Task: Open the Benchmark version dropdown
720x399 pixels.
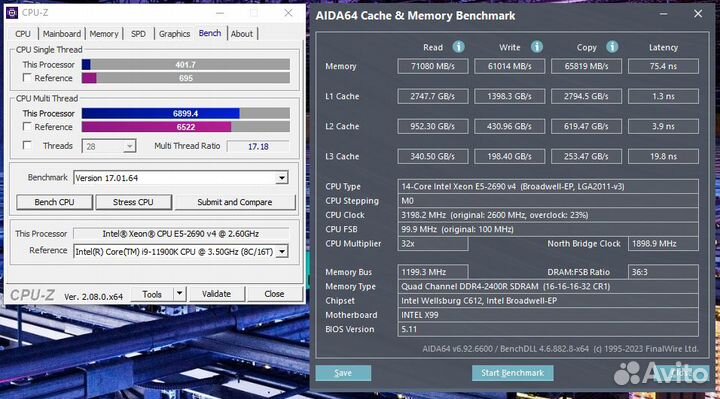Action: (x=281, y=178)
